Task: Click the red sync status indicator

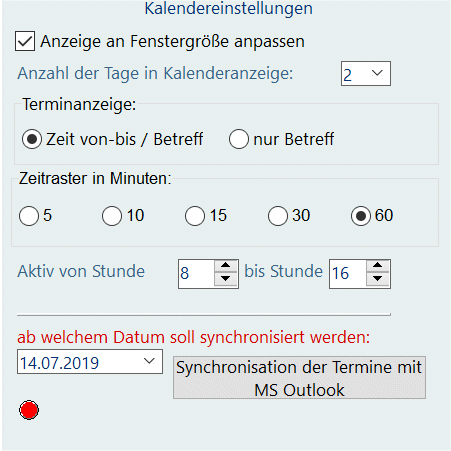Action: pyautogui.click(x=29, y=410)
